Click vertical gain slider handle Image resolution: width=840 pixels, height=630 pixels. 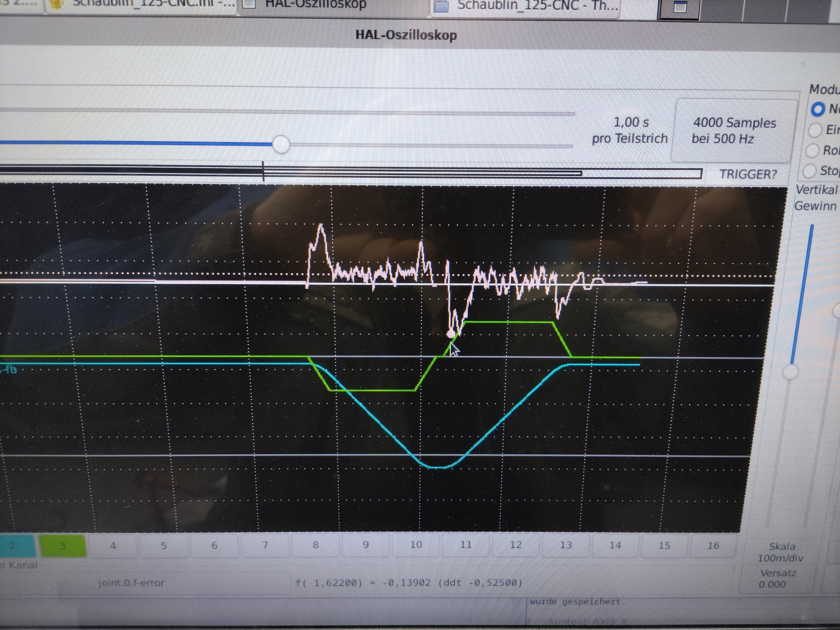(x=791, y=372)
